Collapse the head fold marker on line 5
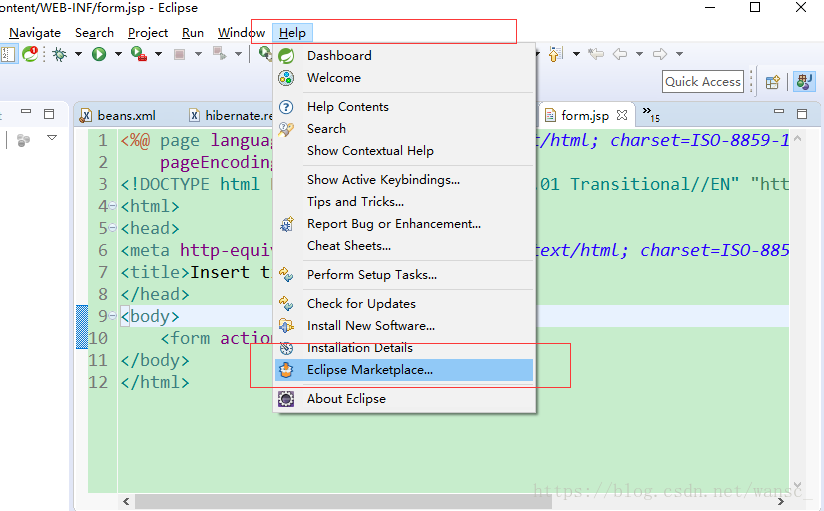The image size is (824, 511). [x=112, y=228]
